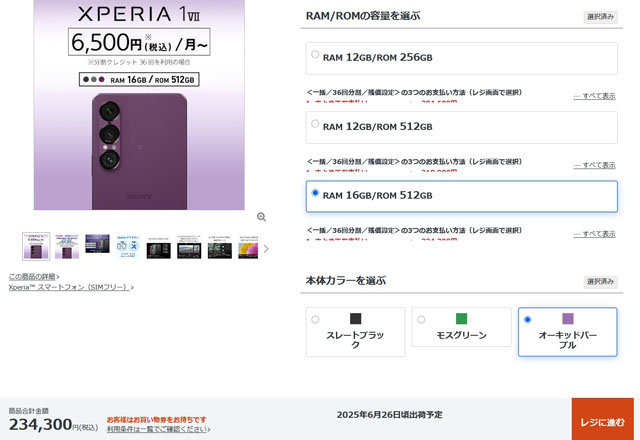Open the 利用条件は一覧でご確認ください link
640x440 pixels.
pos(158,429)
